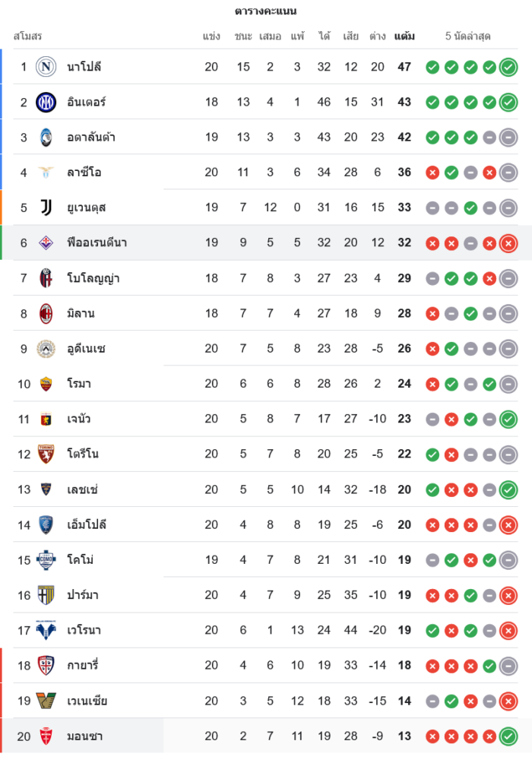This screenshot has width=532, height=760.
Task: Click the Parma club crest icon
Action: tap(46, 595)
